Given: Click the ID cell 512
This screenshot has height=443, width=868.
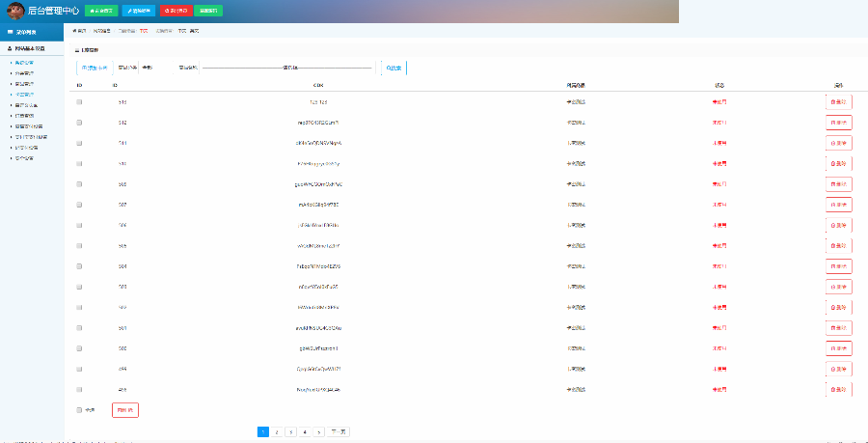Looking at the screenshot, I should (x=122, y=123).
